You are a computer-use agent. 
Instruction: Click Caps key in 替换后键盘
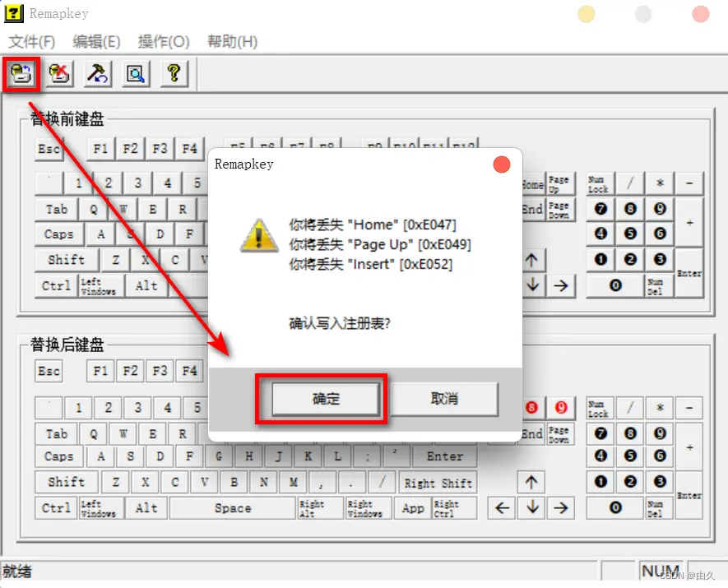pos(59,456)
